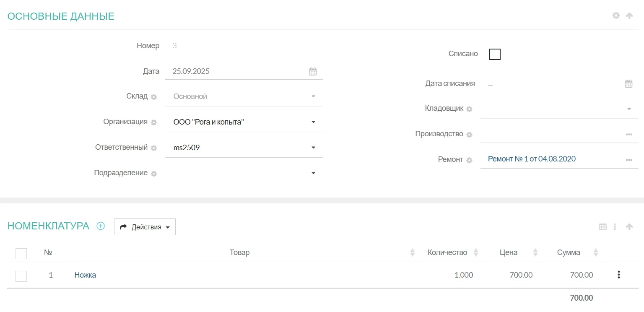Image resolution: width=644 pixels, height=312 pixels.
Task: Check the select-all checkbox in table header
Action: pyautogui.click(x=21, y=253)
